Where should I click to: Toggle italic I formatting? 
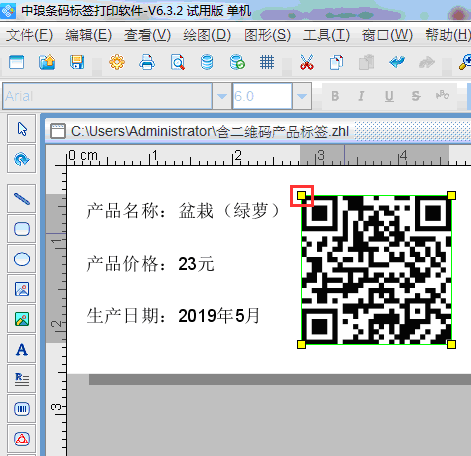(x=361, y=96)
